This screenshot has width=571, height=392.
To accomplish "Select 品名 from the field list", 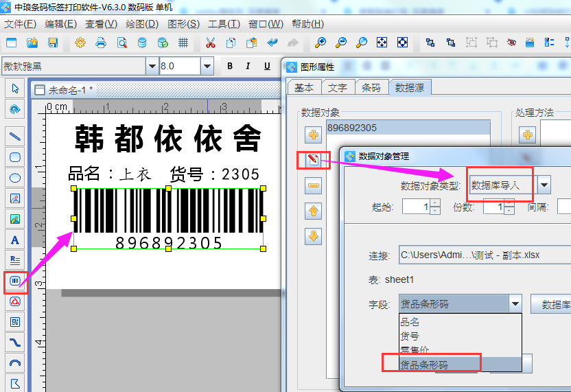I will 410,322.
